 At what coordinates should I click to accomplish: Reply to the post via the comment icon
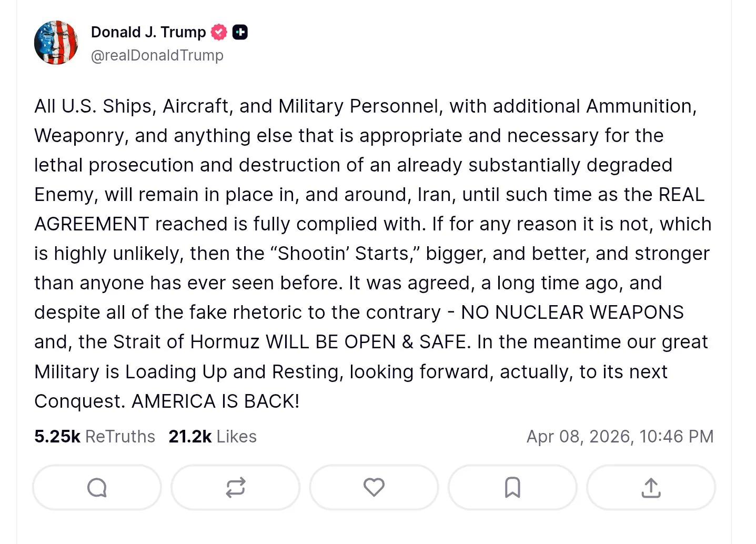(97, 488)
